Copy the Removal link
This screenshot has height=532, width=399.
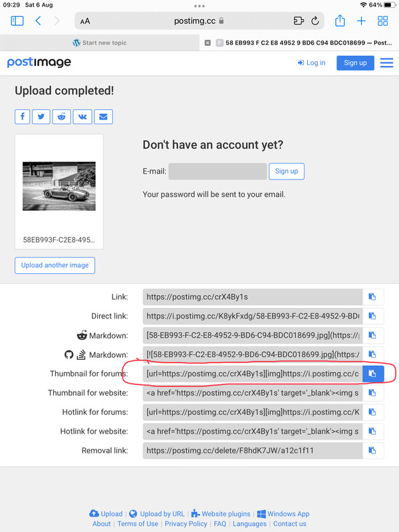pyautogui.click(x=373, y=451)
